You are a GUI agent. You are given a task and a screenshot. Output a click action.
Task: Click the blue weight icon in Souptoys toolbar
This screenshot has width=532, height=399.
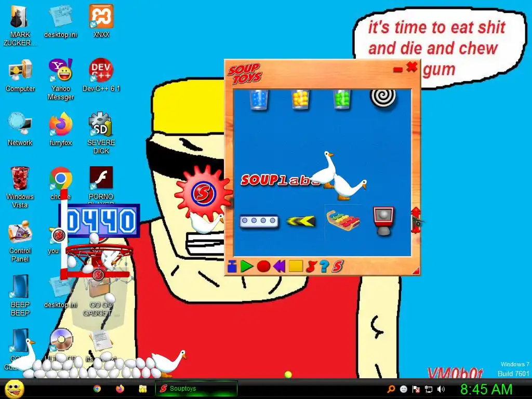pyautogui.click(x=232, y=267)
